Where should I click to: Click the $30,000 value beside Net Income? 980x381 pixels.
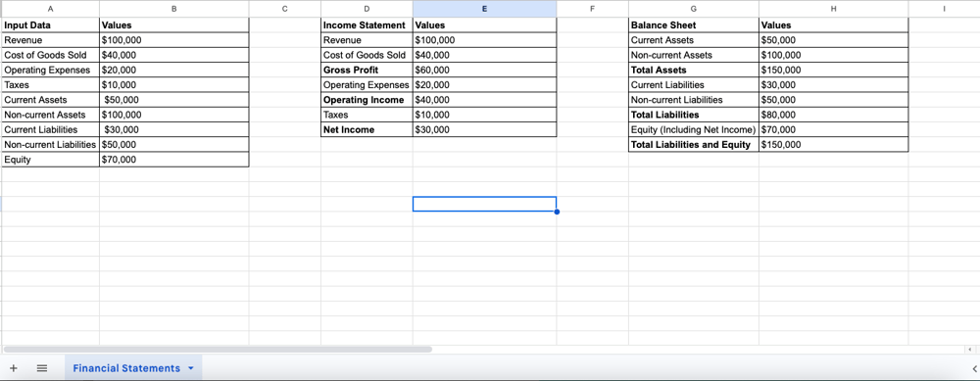484,130
